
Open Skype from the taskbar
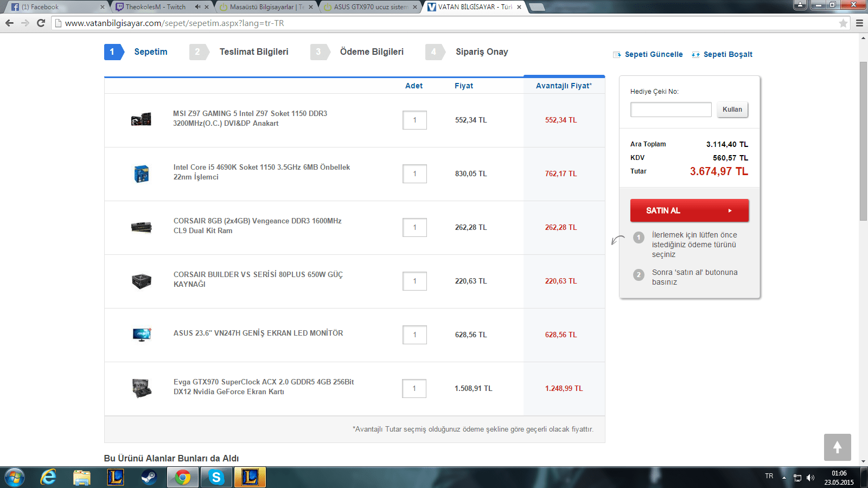216,478
